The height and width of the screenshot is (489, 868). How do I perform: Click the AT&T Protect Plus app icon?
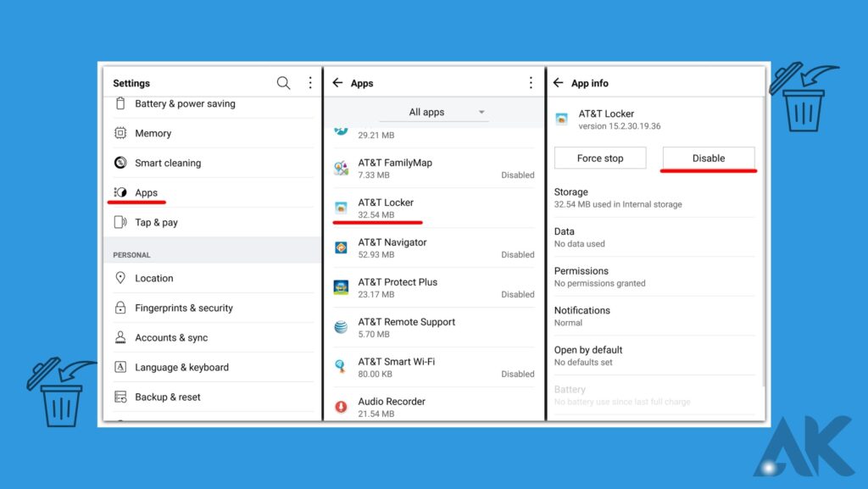tap(341, 287)
